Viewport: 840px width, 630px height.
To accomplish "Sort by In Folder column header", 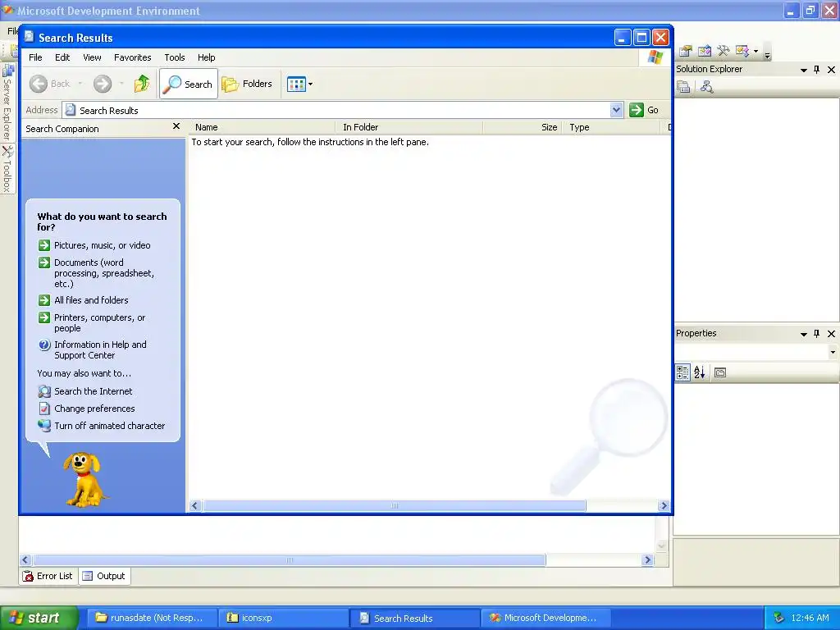I will coord(410,127).
